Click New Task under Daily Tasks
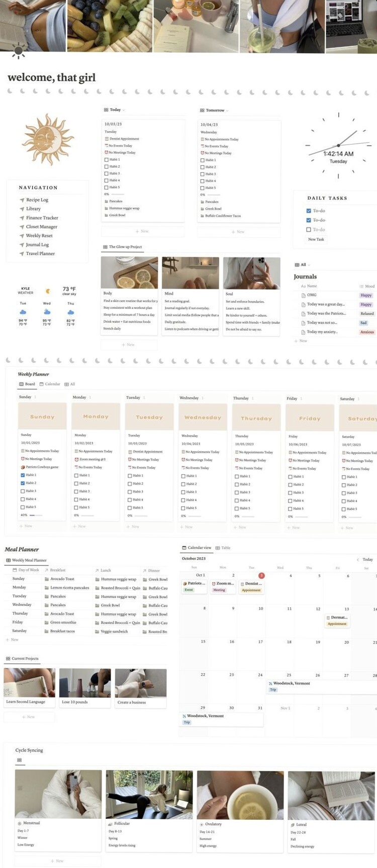This screenshot has width=377, height=868. click(x=316, y=239)
